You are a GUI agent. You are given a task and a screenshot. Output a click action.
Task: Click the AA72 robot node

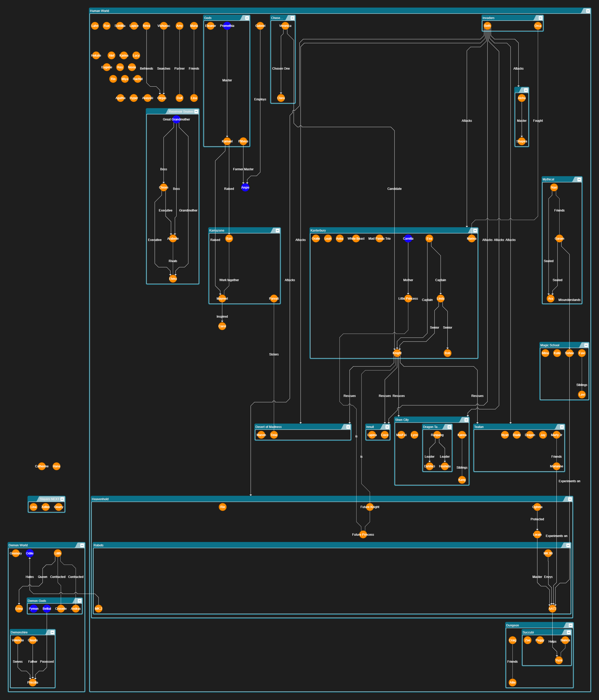(x=552, y=609)
